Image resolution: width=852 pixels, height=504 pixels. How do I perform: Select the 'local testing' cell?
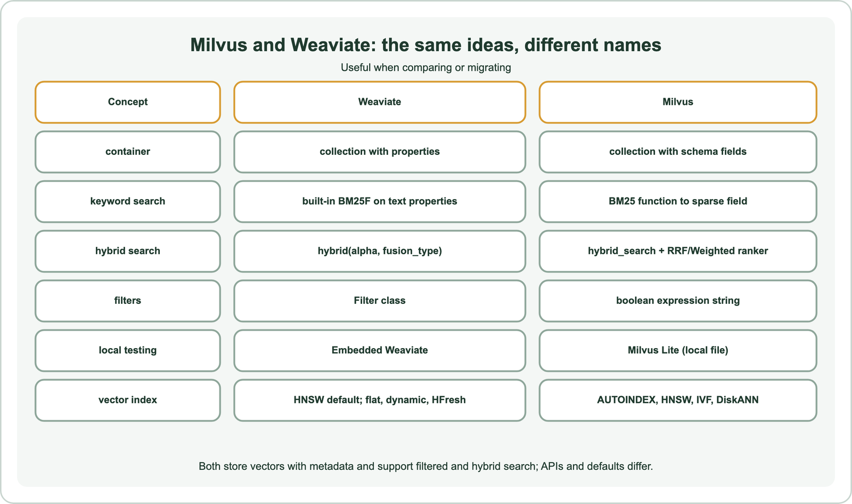pyautogui.click(x=128, y=350)
